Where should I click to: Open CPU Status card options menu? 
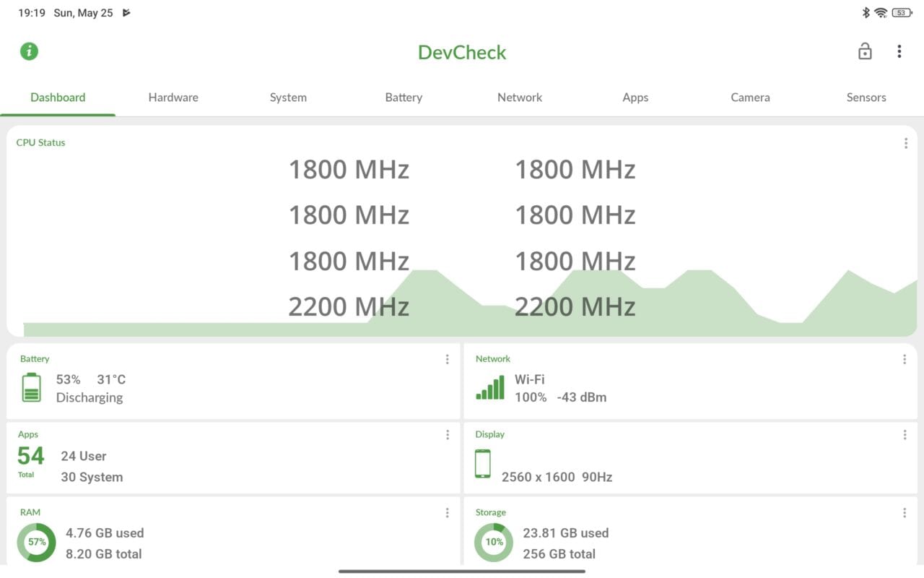(905, 143)
